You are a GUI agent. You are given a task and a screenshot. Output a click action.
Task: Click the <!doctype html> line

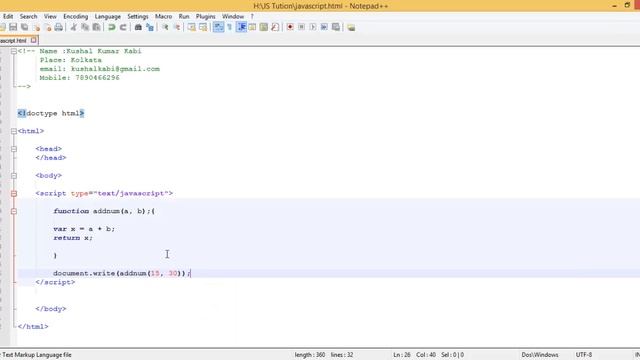pyautogui.click(x=51, y=113)
